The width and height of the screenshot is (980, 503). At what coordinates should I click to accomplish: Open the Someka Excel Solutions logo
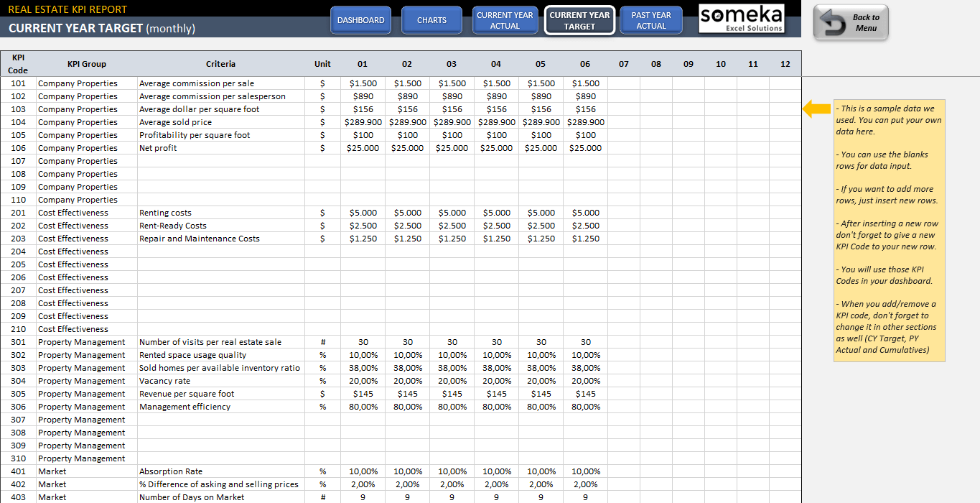tap(741, 19)
